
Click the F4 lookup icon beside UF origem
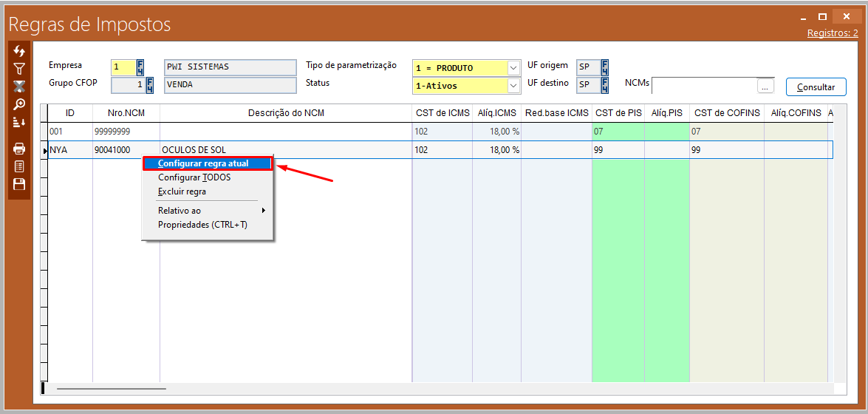coord(604,67)
